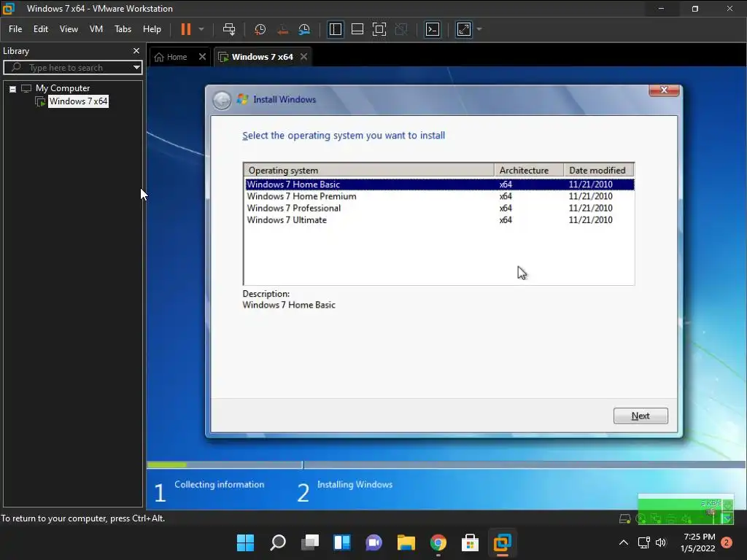Open the library search dropdown arrow
Image resolution: width=747 pixels, height=560 pixels.
136,68
